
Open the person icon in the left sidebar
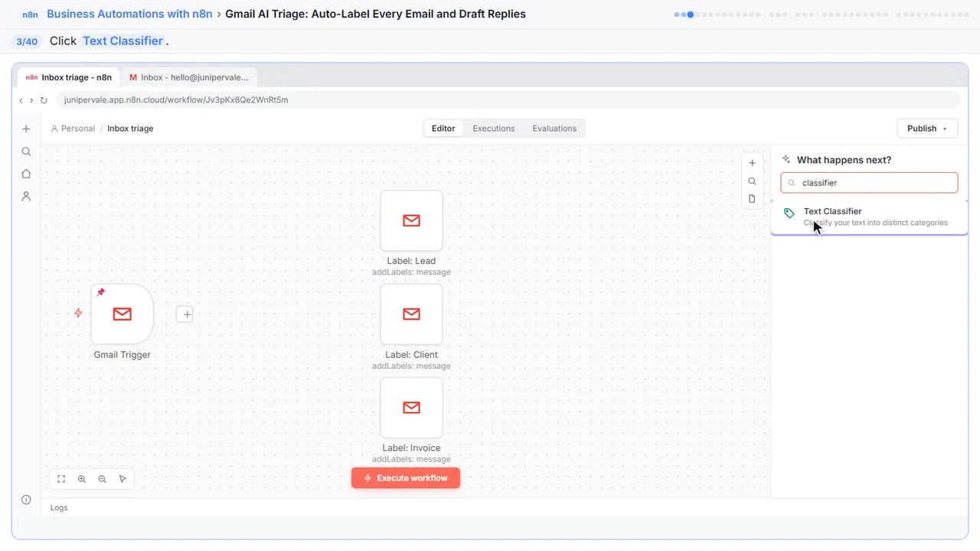[x=26, y=197]
